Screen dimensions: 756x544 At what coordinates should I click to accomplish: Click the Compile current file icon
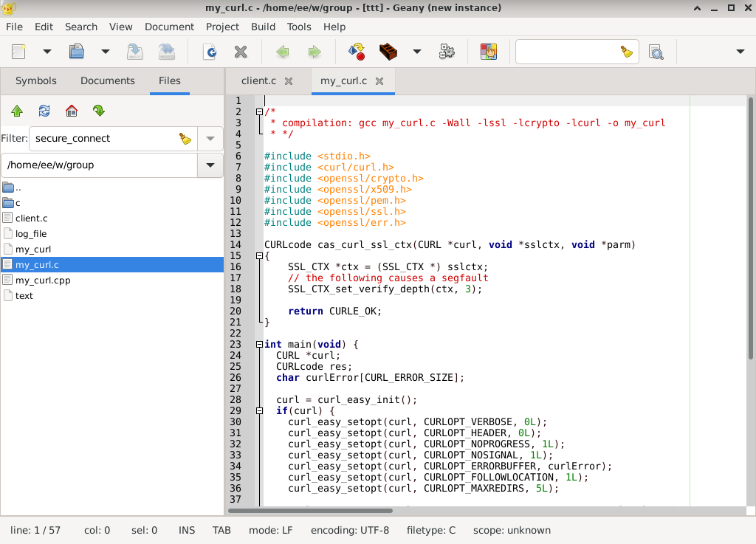[x=357, y=52]
